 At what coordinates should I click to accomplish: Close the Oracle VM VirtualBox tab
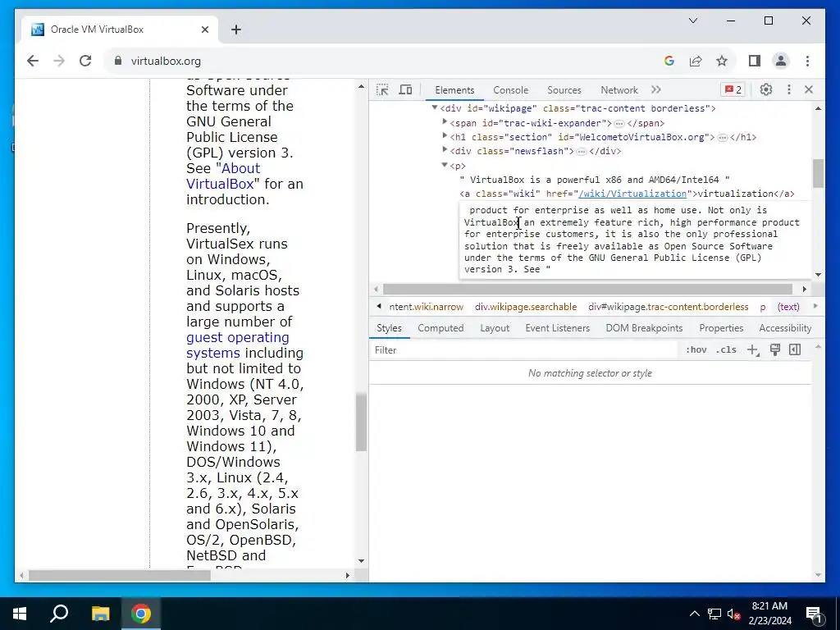(x=204, y=30)
